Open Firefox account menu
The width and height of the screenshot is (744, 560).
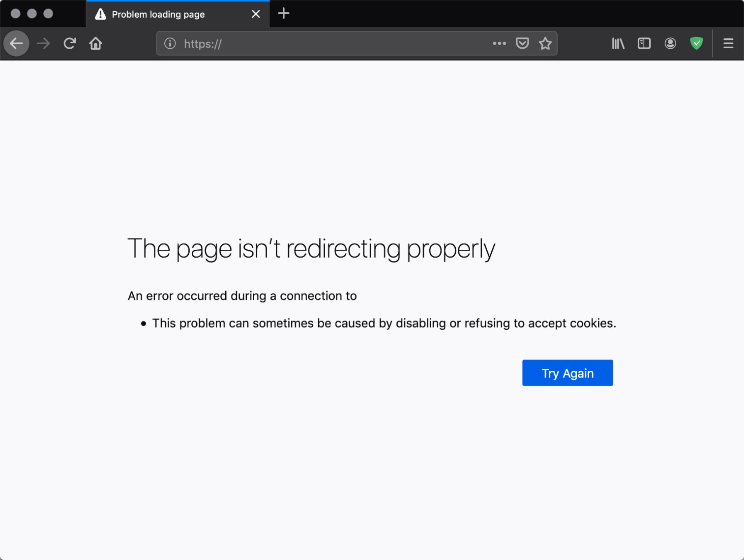click(670, 43)
